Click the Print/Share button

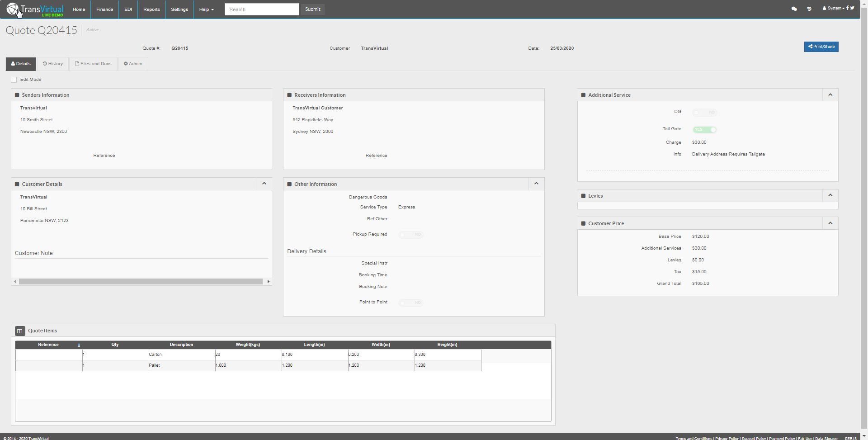point(821,47)
